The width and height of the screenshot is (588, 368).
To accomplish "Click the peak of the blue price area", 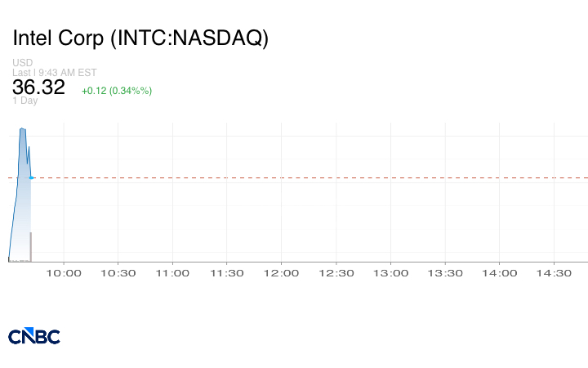I will click(22, 129).
